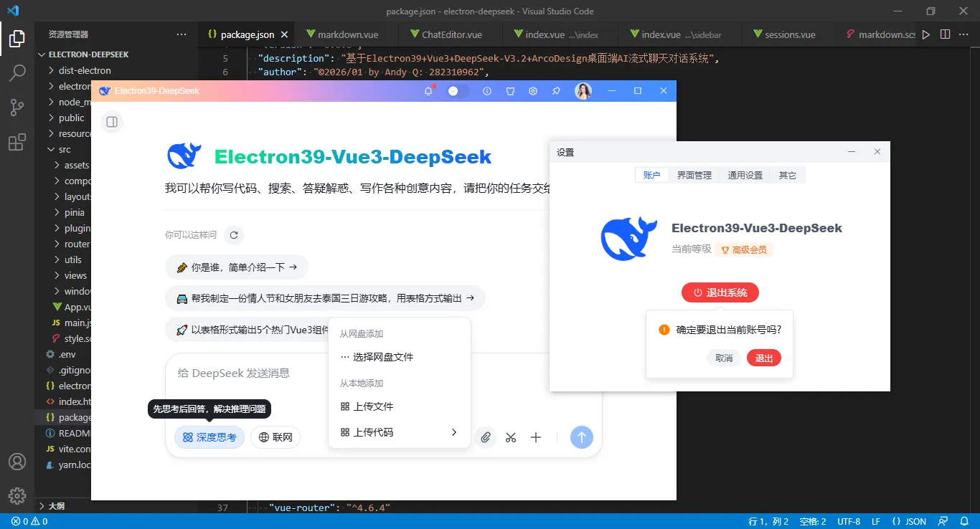
Task: Pin the window using the pin icon
Action: click(x=556, y=91)
